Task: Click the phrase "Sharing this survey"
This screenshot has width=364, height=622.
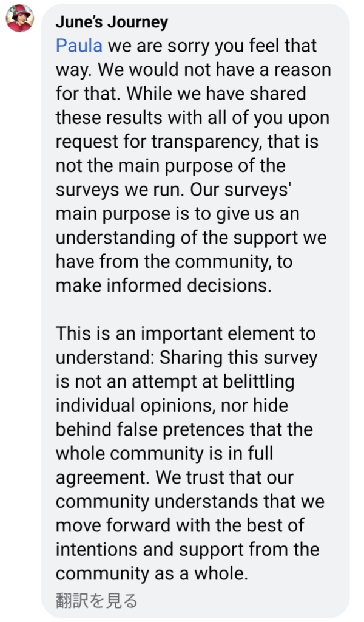Action: point(238,358)
